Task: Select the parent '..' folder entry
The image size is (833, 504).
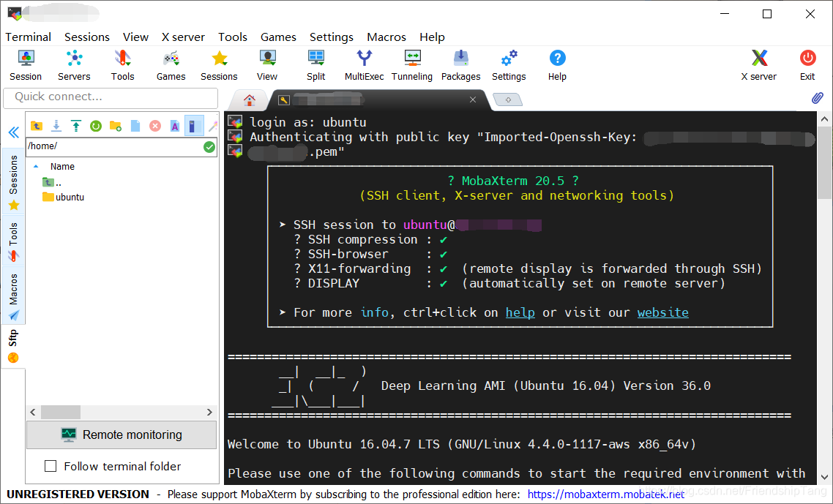Action: [52, 182]
